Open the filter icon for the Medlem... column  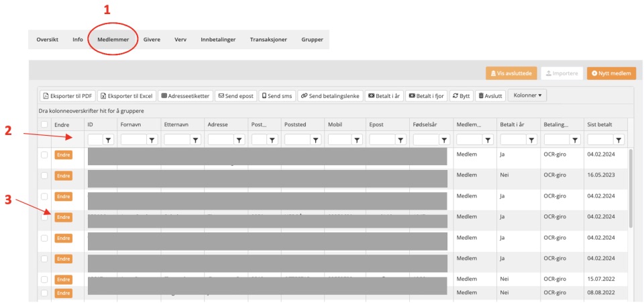click(488, 140)
